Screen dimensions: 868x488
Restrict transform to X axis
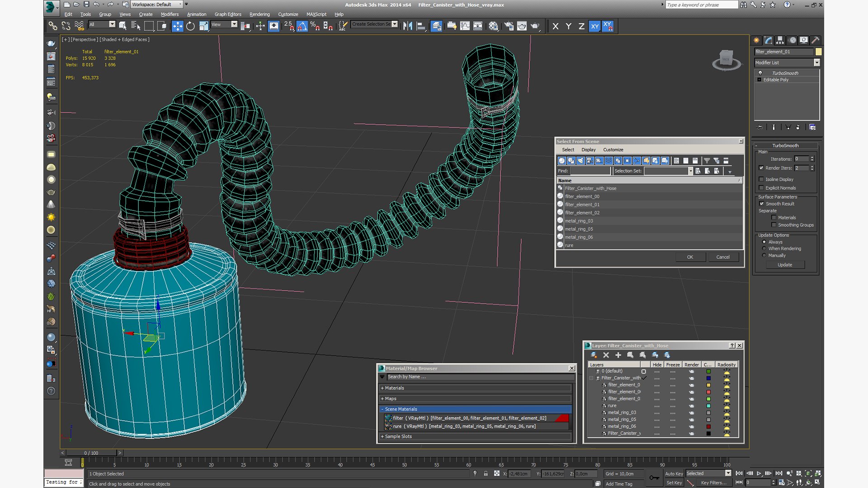click(x=556, y=26)
